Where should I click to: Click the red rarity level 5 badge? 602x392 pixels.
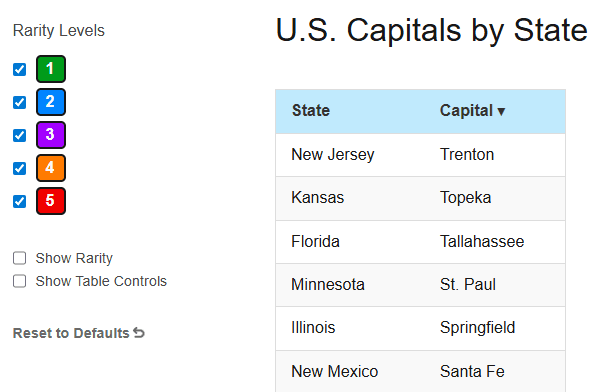point(51,201)
